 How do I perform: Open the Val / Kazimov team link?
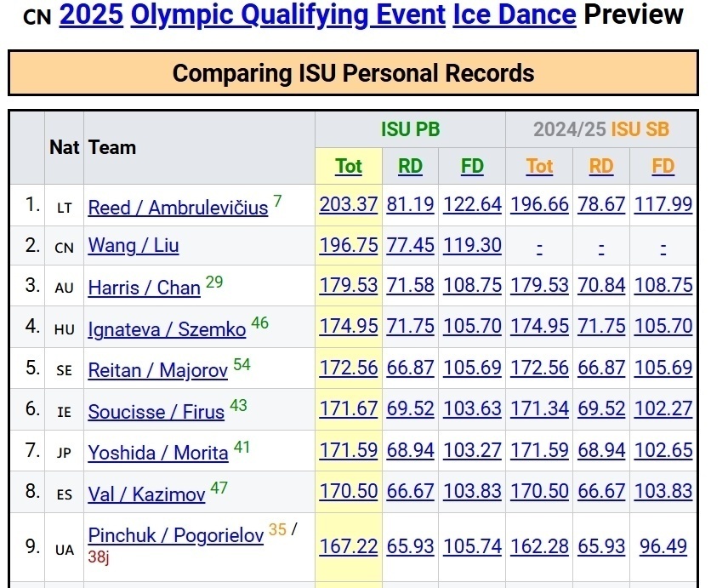(x=146, y=494)
